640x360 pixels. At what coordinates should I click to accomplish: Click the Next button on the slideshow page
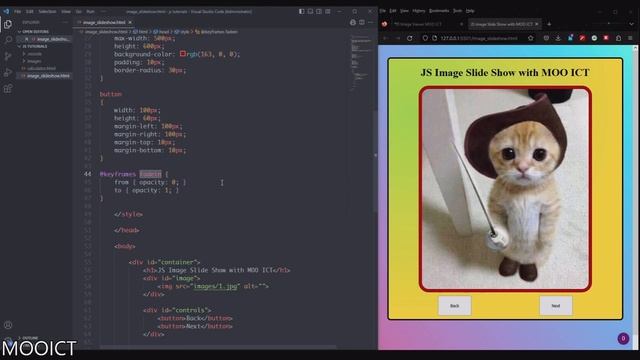point(556,306)
